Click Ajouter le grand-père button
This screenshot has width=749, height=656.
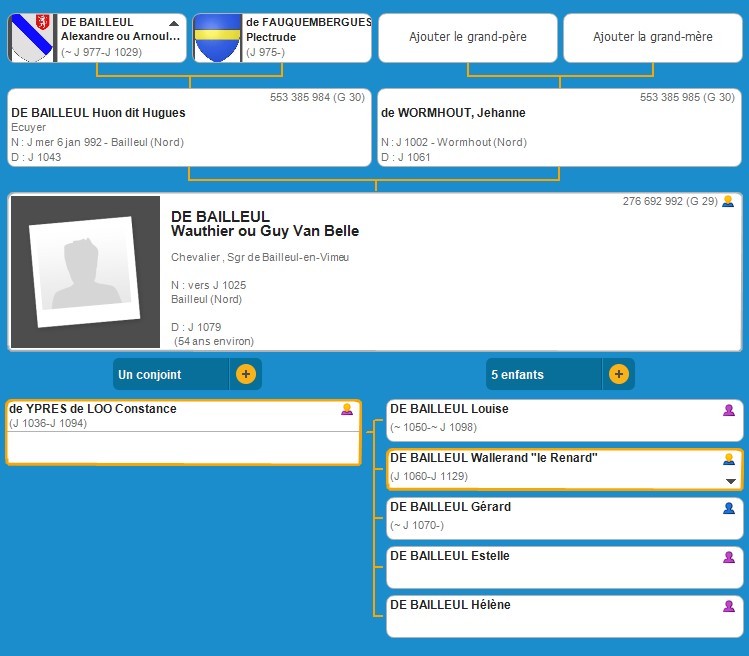[x=468, y=37]
